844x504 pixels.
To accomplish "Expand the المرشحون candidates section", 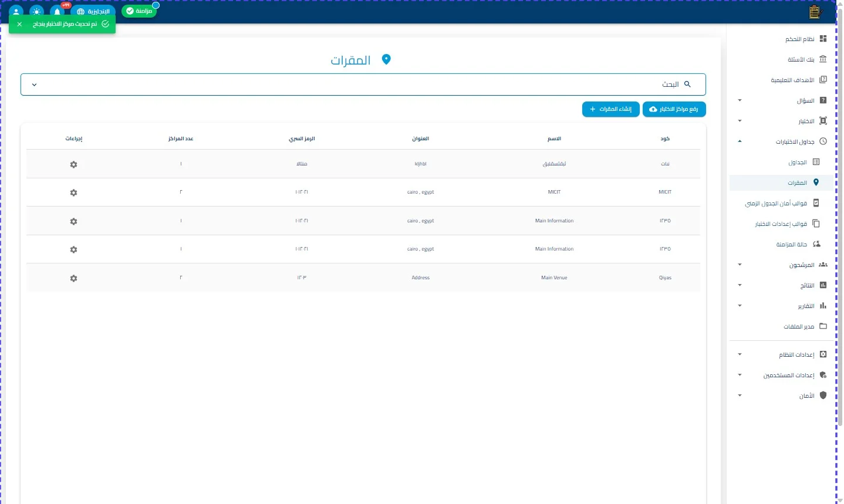I will tap(782, 265).
